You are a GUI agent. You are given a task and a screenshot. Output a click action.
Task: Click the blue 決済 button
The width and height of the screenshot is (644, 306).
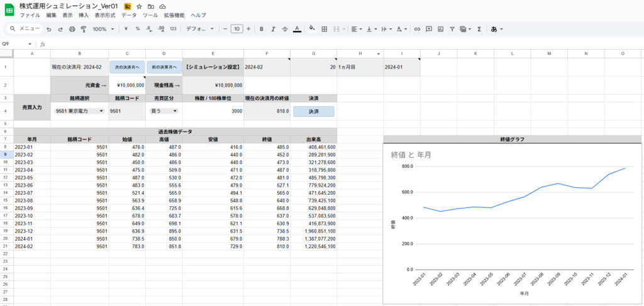pos(313,111)
